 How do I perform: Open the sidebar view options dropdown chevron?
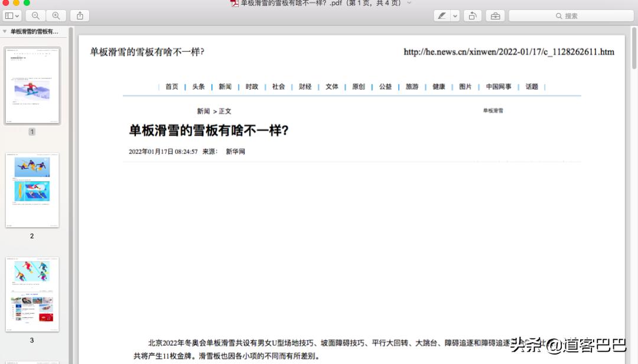pos(18,15)
